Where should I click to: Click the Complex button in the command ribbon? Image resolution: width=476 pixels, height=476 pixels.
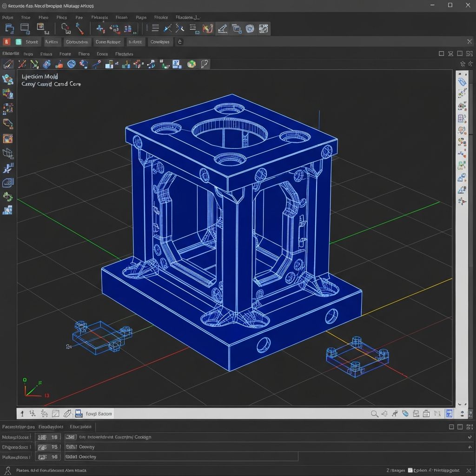(160, 42)
